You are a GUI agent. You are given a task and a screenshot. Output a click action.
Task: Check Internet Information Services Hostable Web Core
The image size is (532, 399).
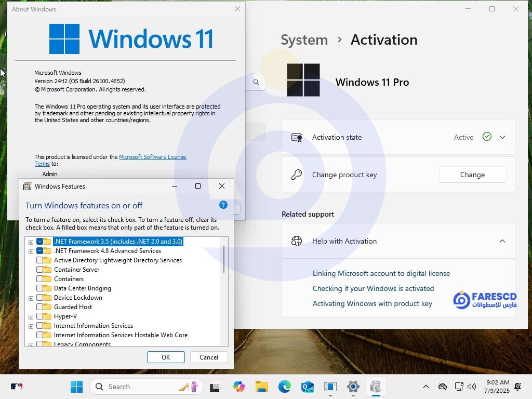tap(39, 335)
